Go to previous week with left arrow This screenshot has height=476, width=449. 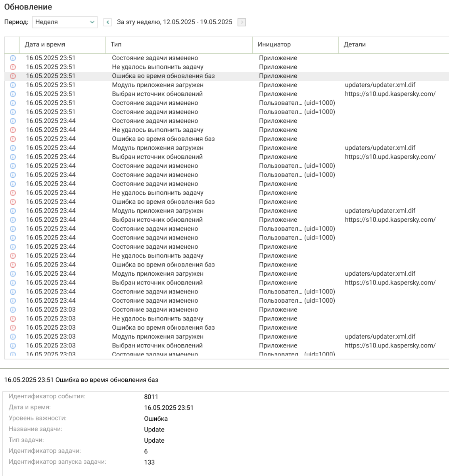107,22
